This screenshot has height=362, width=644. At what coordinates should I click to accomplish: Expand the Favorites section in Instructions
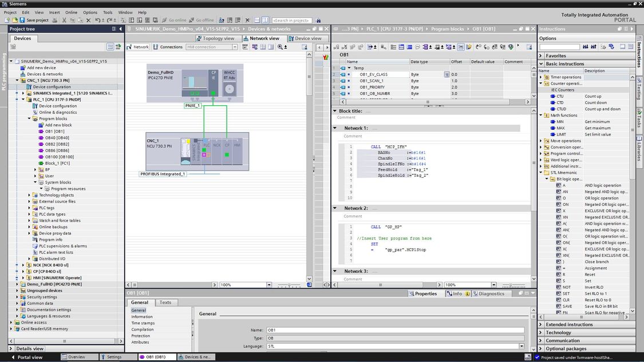point(541,55)
